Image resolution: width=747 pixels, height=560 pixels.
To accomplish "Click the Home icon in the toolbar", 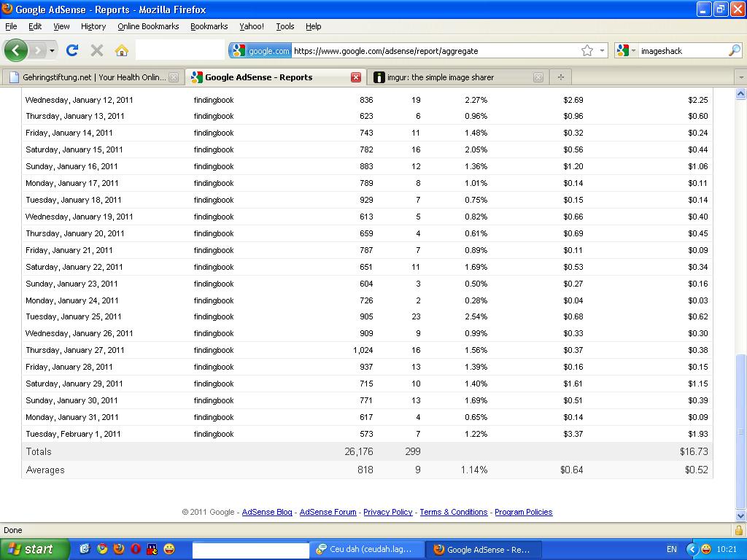I will 122,50.
